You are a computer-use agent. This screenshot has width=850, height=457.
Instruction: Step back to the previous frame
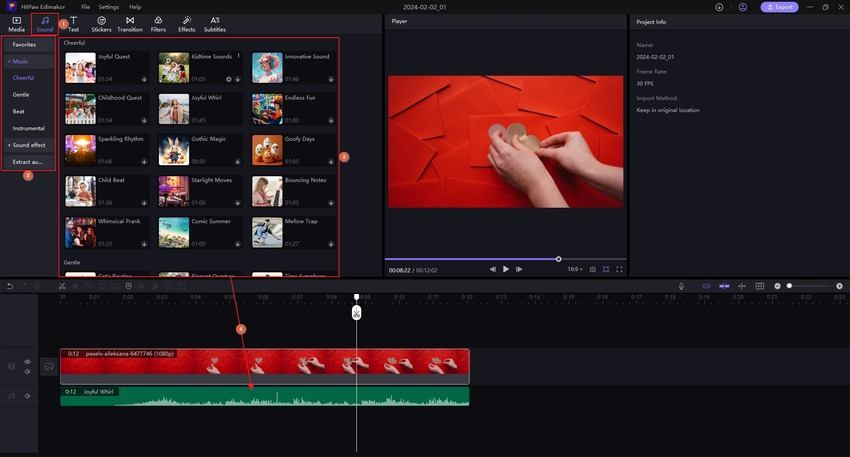pos(492,269)
